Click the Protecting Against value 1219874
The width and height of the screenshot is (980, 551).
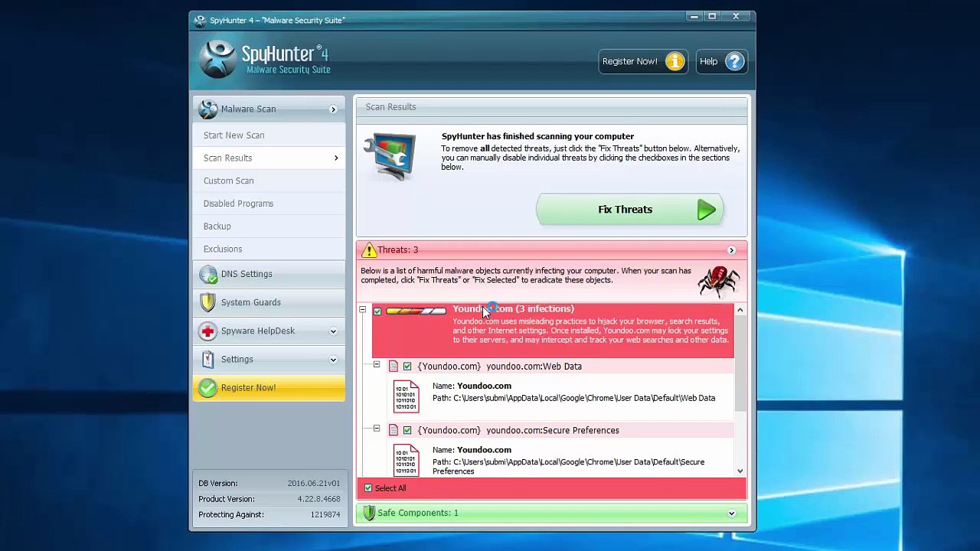coord(325,515)
